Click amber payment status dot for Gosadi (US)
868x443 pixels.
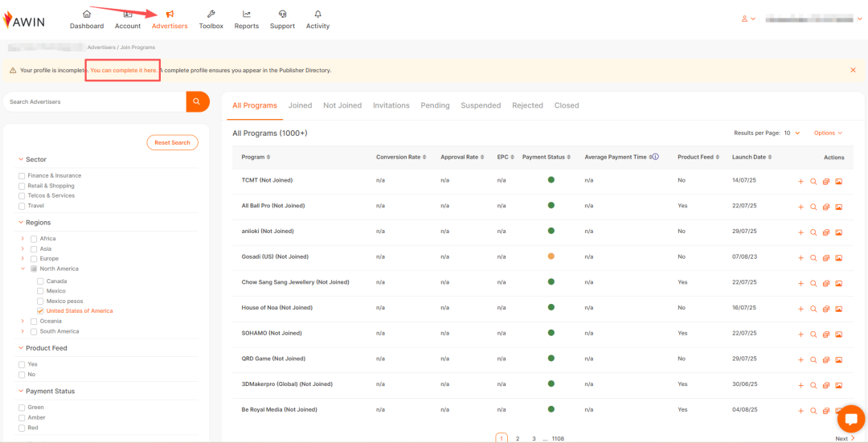pos(551,256)
